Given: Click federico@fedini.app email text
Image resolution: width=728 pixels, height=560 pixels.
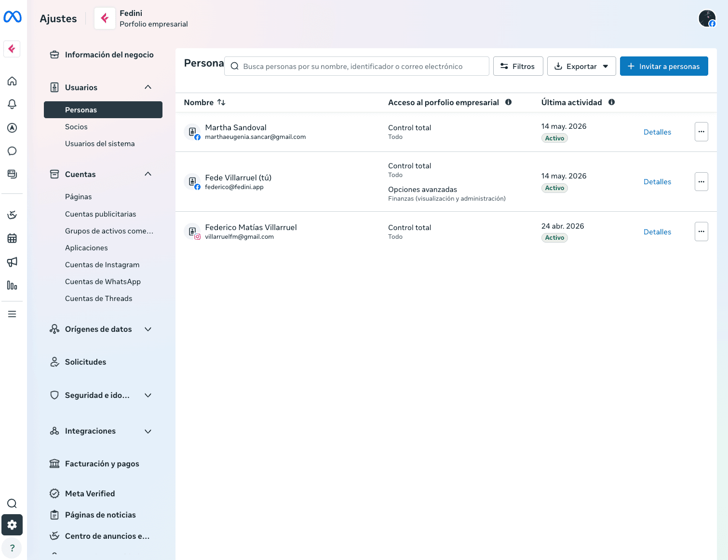Looking at the screenshot, I should tap(234, 187).
